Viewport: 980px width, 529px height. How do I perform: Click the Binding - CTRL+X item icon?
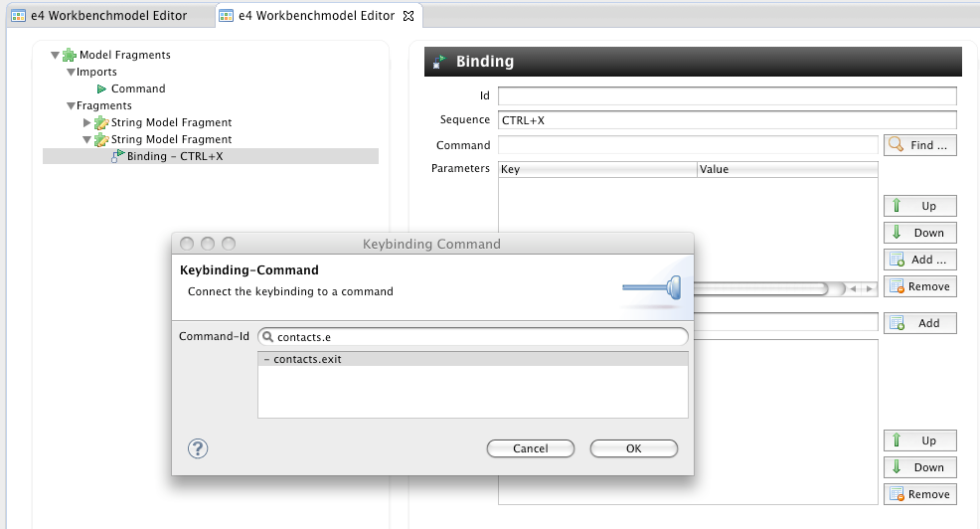click(117, 156)
